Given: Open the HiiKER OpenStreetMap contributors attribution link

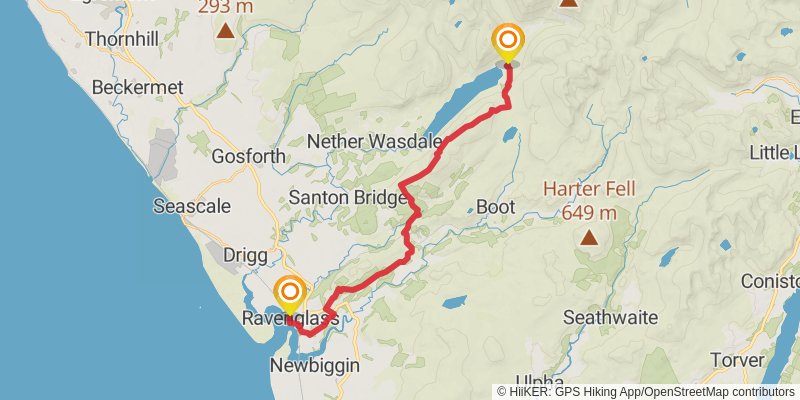Looking at the screenshot, I should (x=646, y=391).
